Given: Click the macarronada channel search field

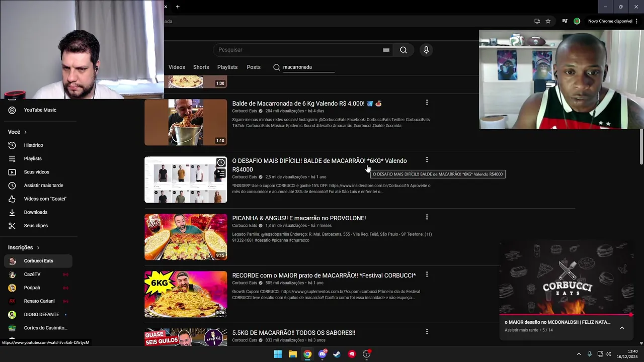Looking at the screenshot, I should point(308,67).
